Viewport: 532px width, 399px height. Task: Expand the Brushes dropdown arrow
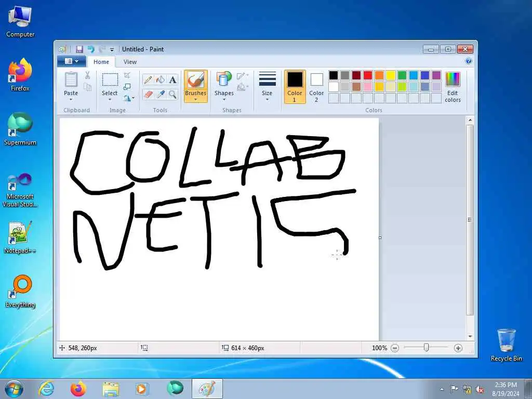[196, 100]
